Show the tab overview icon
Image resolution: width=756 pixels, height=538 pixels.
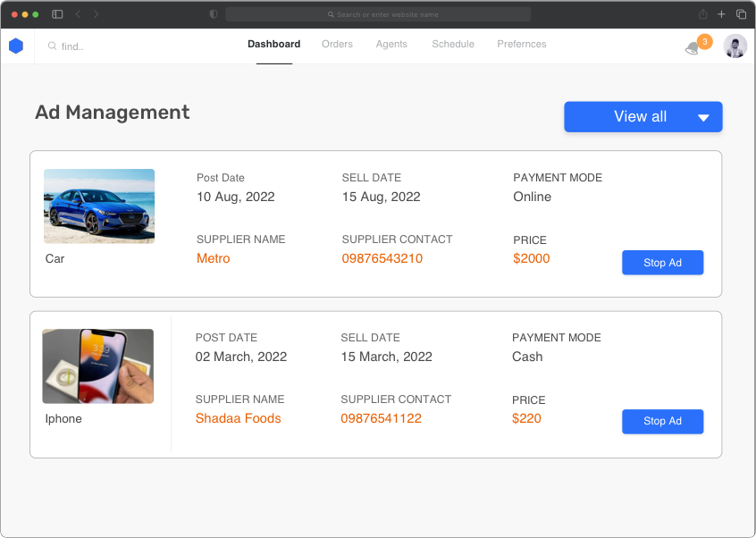click(741, 14)
